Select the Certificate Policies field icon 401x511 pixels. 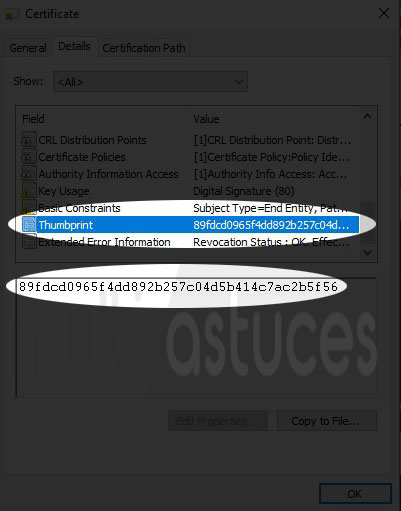(29, 157)
